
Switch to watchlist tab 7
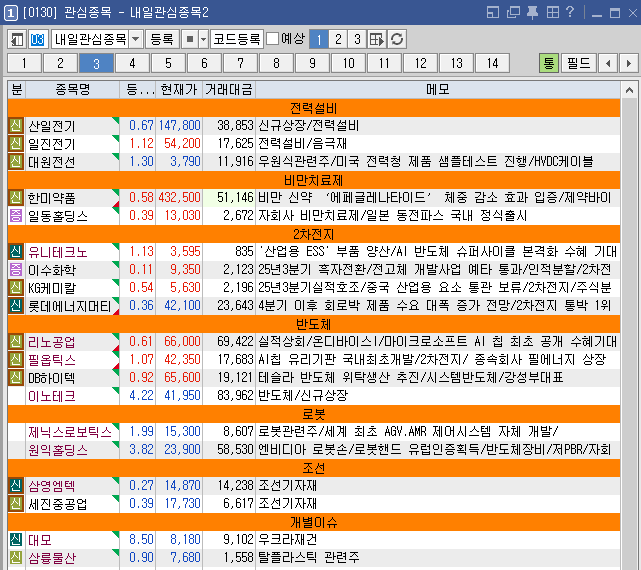tap(241, 63)
